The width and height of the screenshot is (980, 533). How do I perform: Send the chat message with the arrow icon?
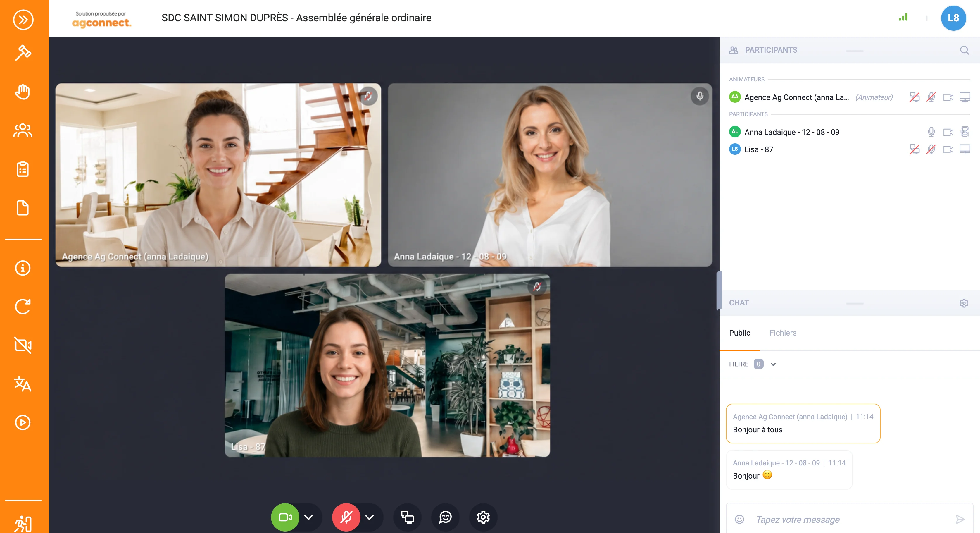960,519
